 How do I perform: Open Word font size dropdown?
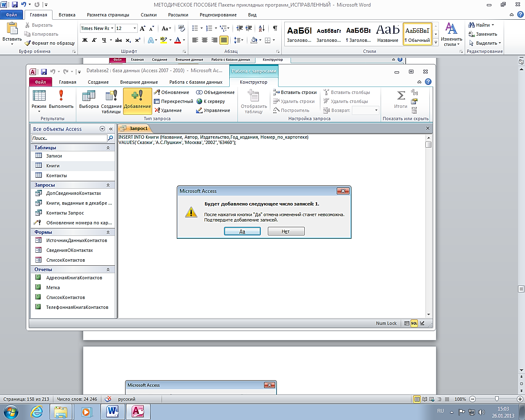point(135,28)
